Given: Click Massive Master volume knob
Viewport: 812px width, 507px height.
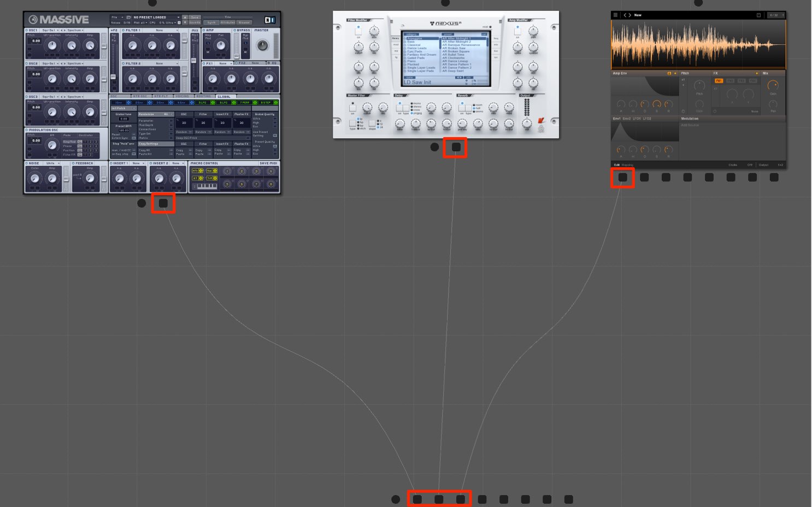Looking at the screenshot, I should point(263,46).
